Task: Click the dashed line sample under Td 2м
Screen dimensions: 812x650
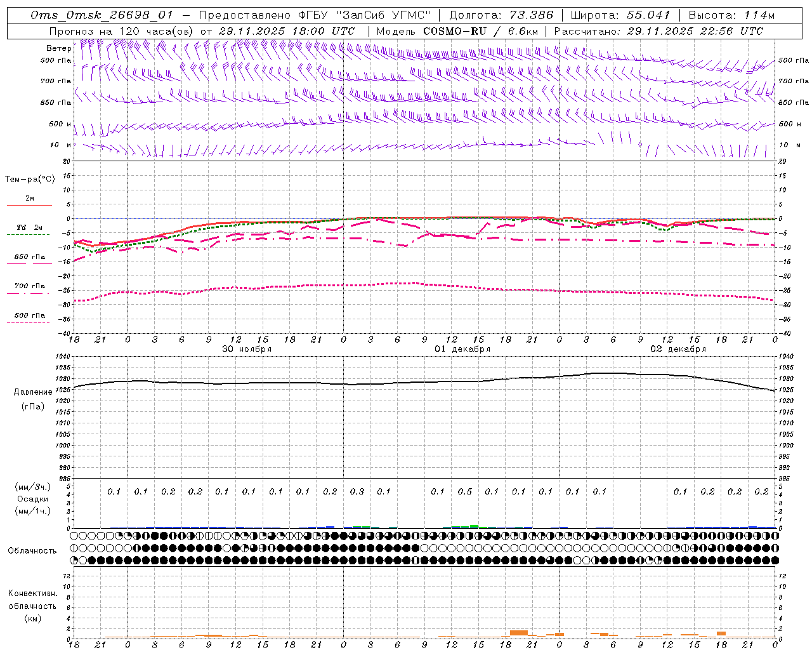Action: pos(29,235)
